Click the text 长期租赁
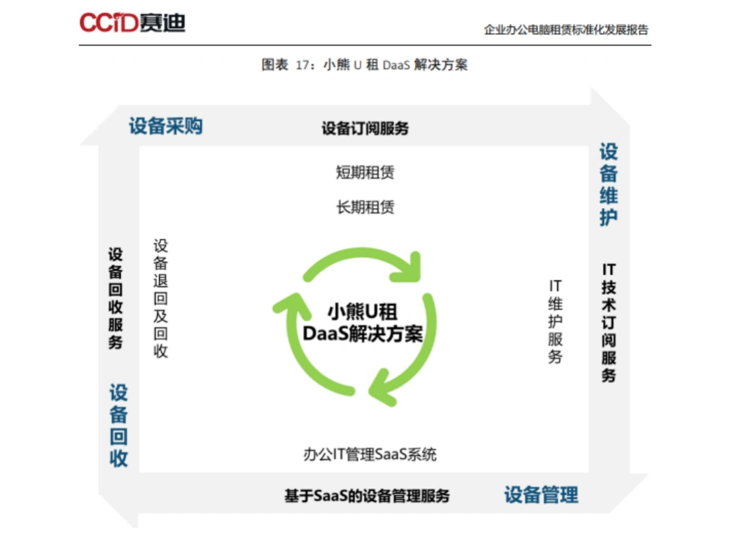 tap(365, 207)
